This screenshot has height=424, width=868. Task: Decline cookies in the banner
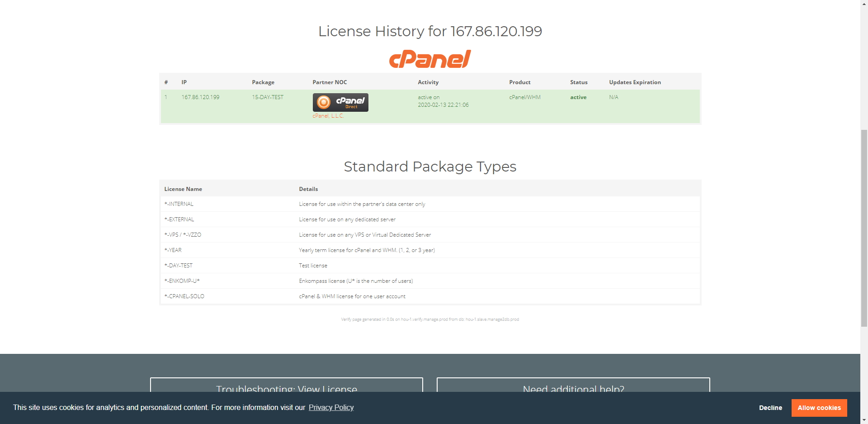(x=770, y=408)
